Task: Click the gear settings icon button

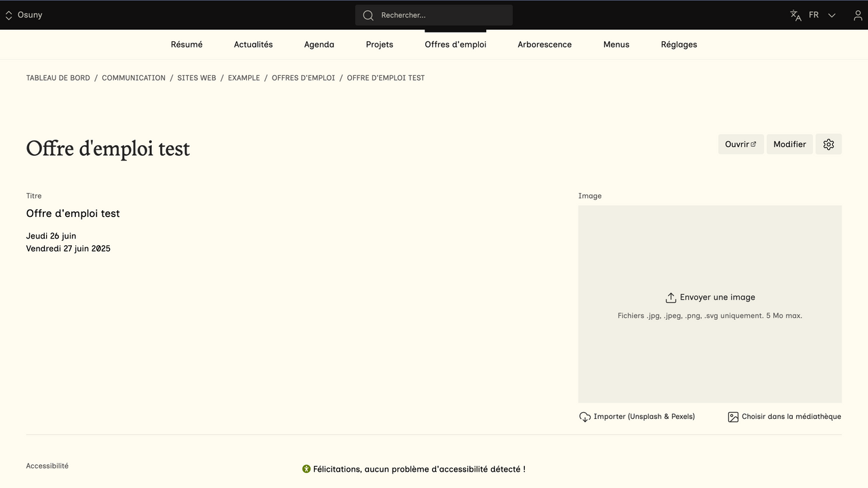Action: tap(828, 144)
